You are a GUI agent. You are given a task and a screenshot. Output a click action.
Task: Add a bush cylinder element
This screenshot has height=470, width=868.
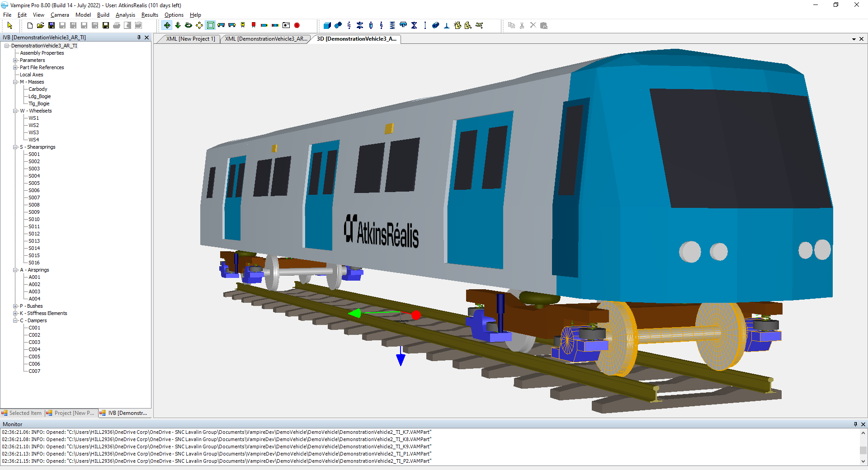[435, 25]
